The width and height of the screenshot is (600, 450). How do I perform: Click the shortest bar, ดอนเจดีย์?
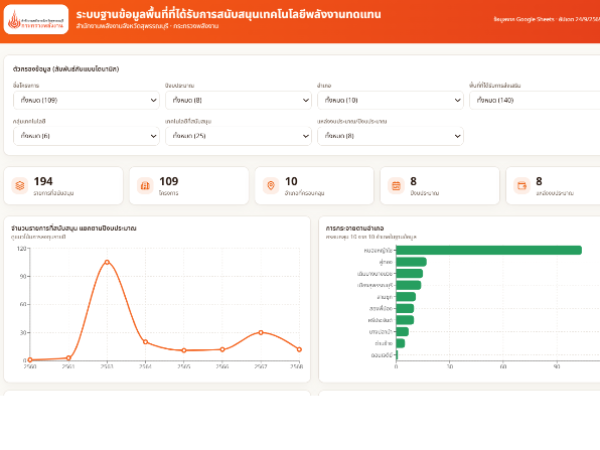397,355
